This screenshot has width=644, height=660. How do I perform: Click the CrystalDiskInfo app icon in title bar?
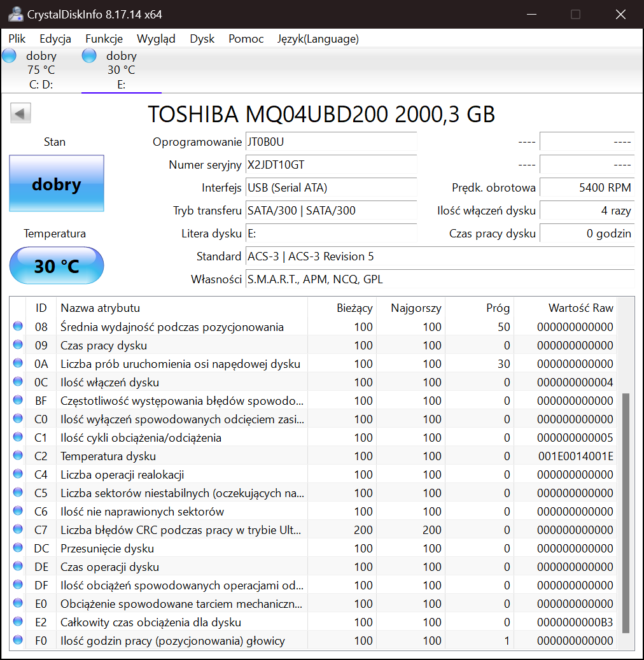point(15,14)
